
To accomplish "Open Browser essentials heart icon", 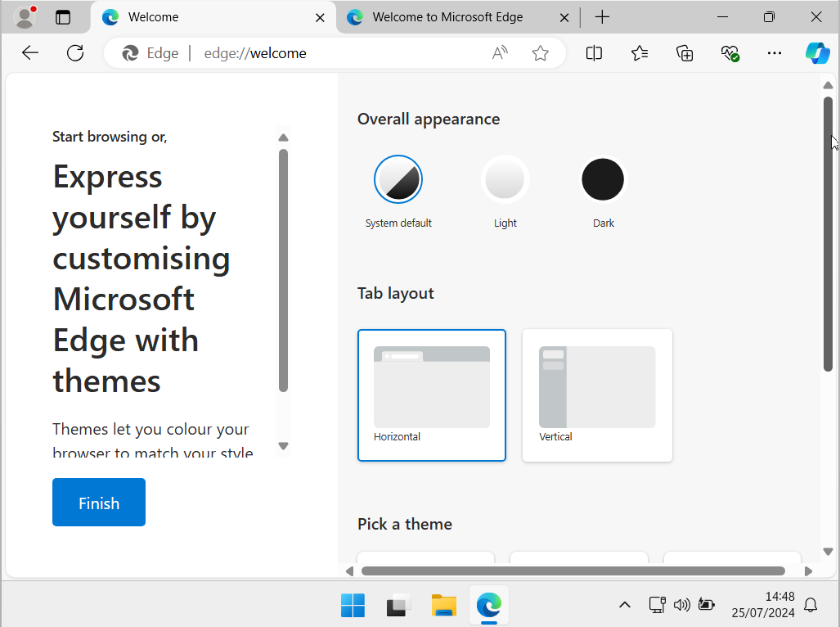I will (x=730, y=53).
